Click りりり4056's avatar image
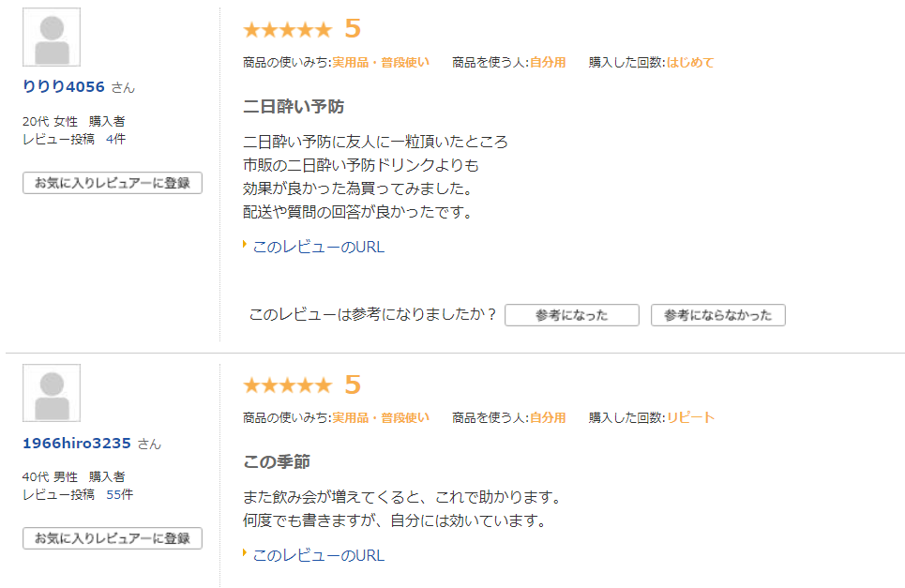This screenshot has height=588, width=905. coord(52,38)
